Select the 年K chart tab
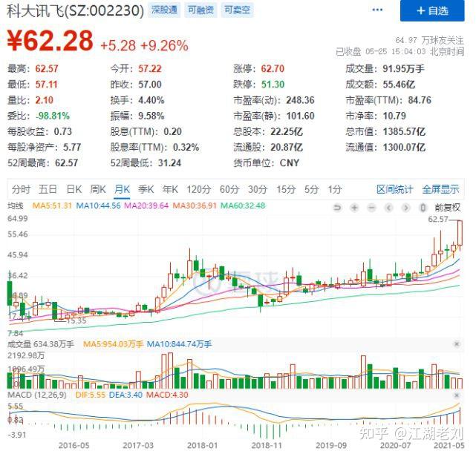The width and height of the screenshot is (476, 454). click(170, 190)
